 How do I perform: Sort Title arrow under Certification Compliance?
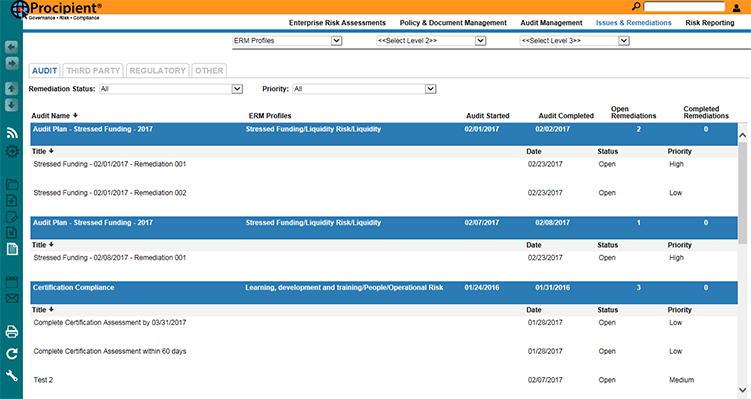[51, 309]
